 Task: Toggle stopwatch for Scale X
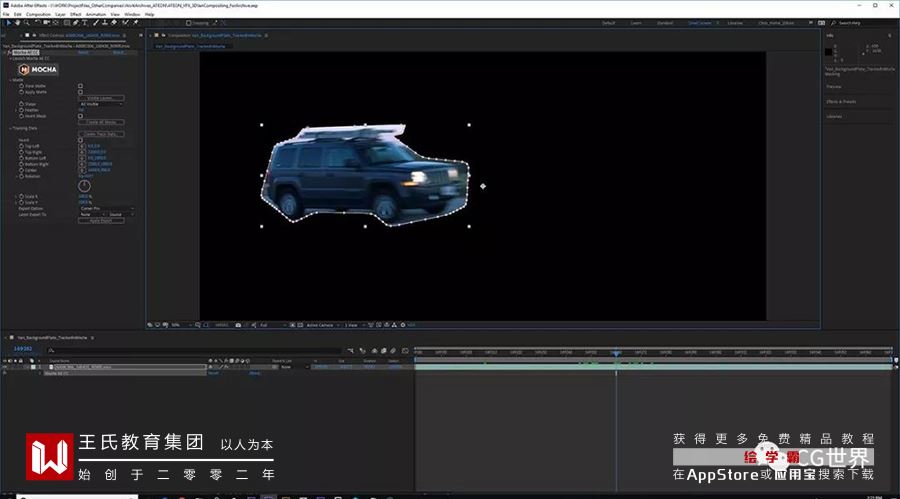21,196
